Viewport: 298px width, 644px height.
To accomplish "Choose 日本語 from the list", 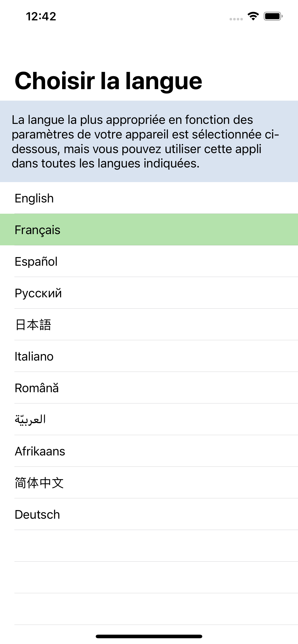I will click(x=149, y=324).
